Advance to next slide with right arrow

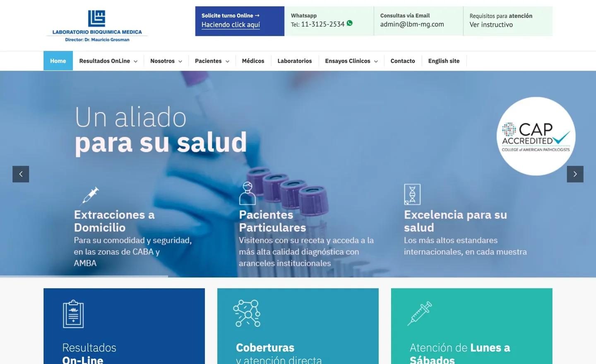point(575,174)
